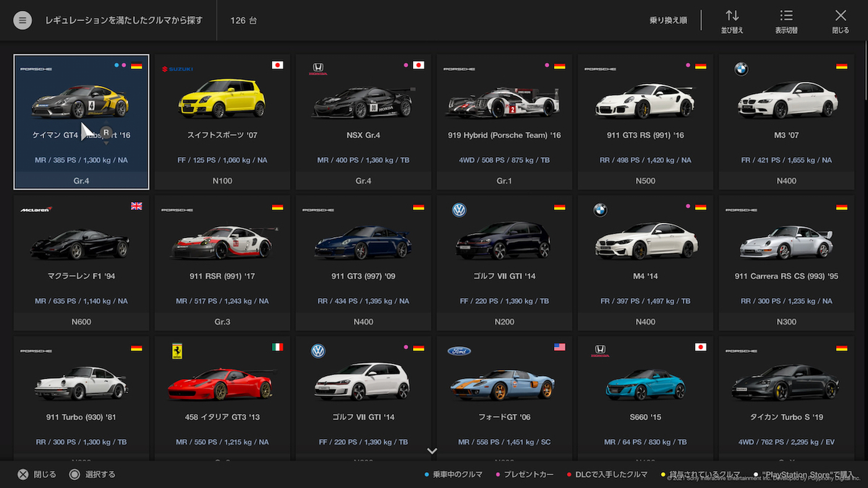
Task: Click the Volkswagen logo on white Golf card
Action: point(318,351)
